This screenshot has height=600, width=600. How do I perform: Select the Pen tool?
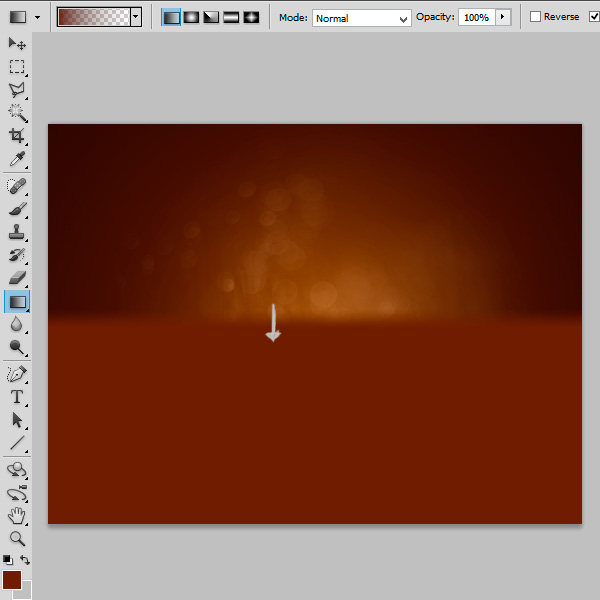pyautogui.click(x=17, y=374)
